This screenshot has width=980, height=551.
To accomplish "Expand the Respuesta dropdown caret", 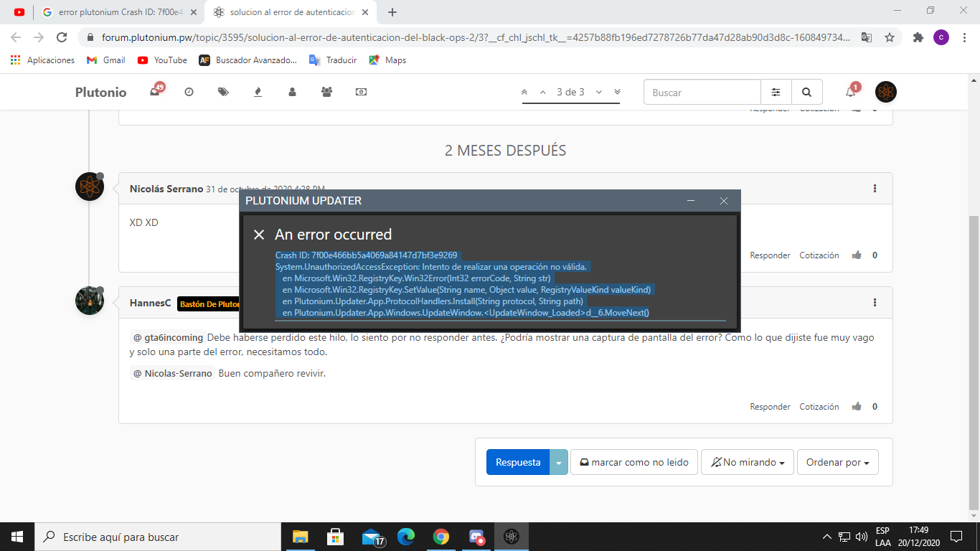I will [559, 462].
